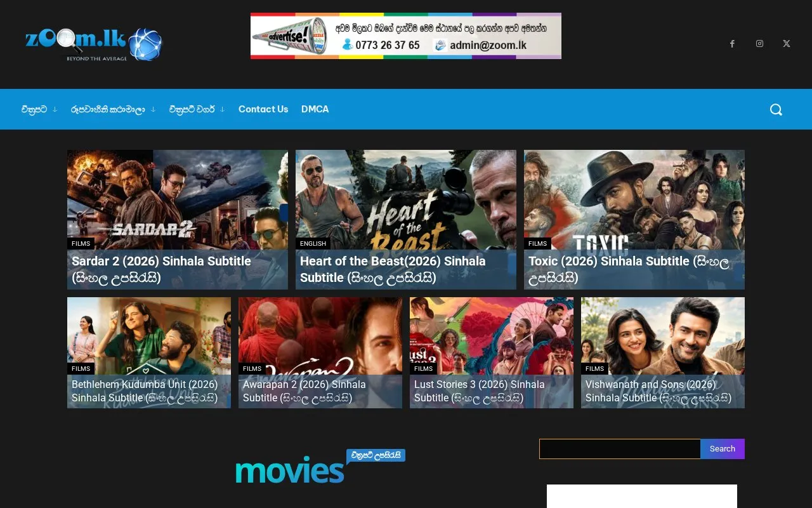Open Bethlehem Kudumba Unit (2026) post

coord(145,391)
